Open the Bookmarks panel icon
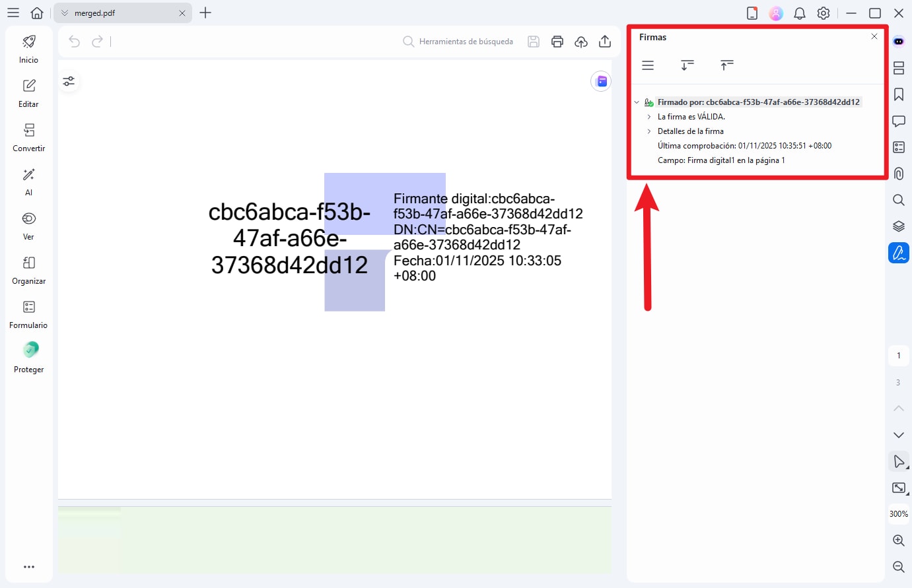Screen dimensions: 912x588 (898, 94)
